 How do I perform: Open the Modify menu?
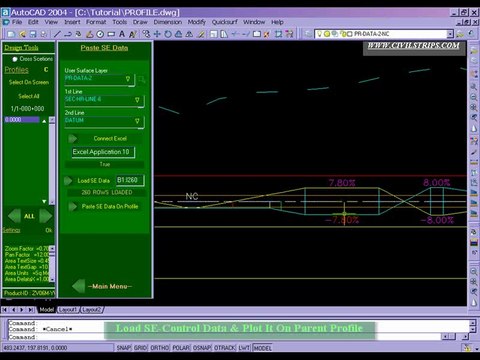pyautogui.click(x=197, y=22)
